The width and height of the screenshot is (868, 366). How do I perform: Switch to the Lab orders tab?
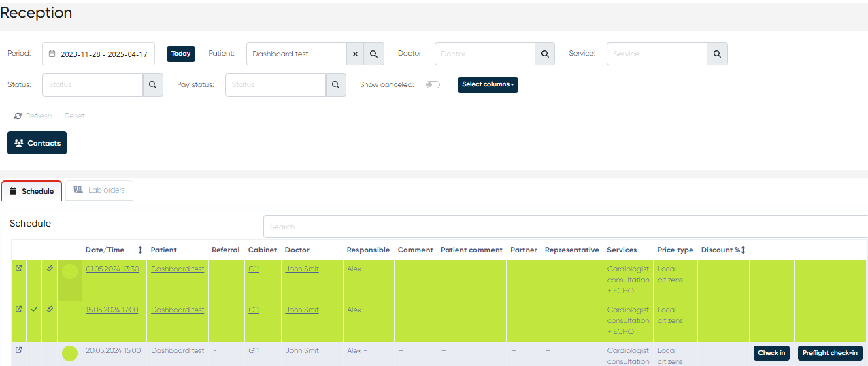tap(99, 190)
